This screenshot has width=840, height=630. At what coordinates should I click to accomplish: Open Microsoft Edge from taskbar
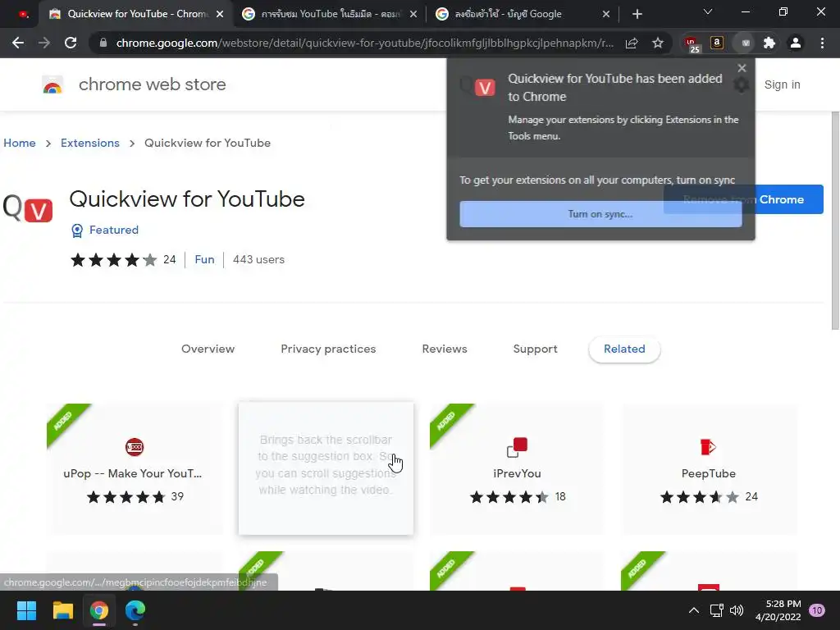click(x=135, y=610)
